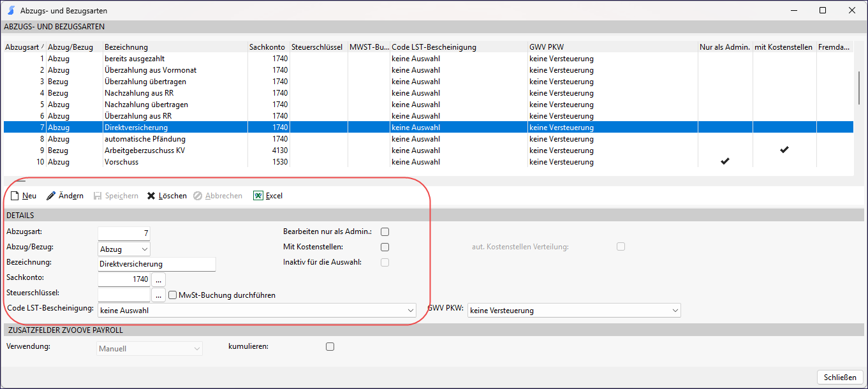This screenshot has height=389, width=868.
Task: Click the Sachkonto input field
Action: 124,279
